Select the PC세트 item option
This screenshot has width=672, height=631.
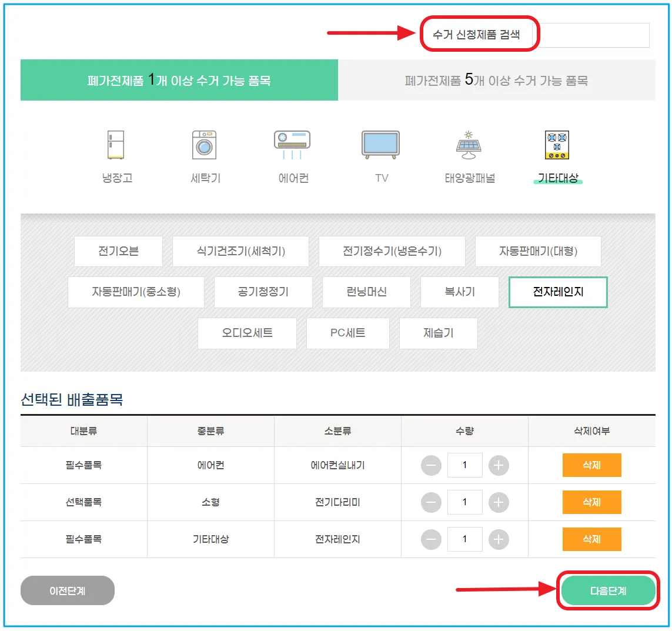coord(347,333)
